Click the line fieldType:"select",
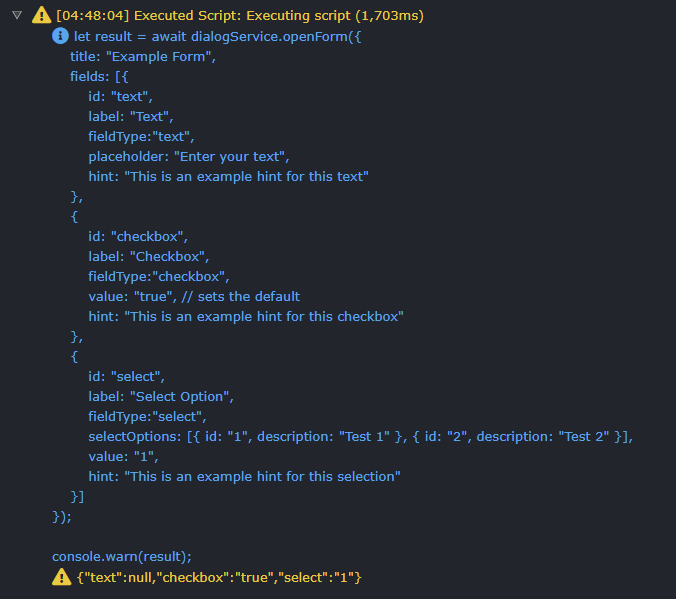 coord(147,417)
